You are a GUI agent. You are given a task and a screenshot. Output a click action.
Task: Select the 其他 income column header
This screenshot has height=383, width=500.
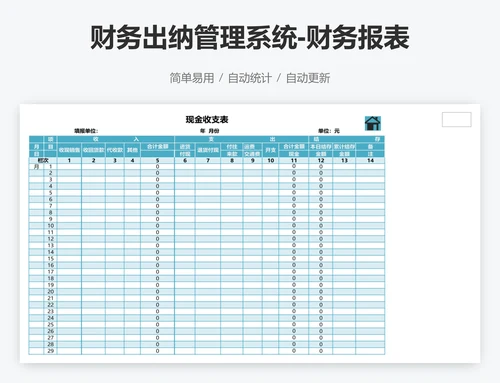click(132, 150)
